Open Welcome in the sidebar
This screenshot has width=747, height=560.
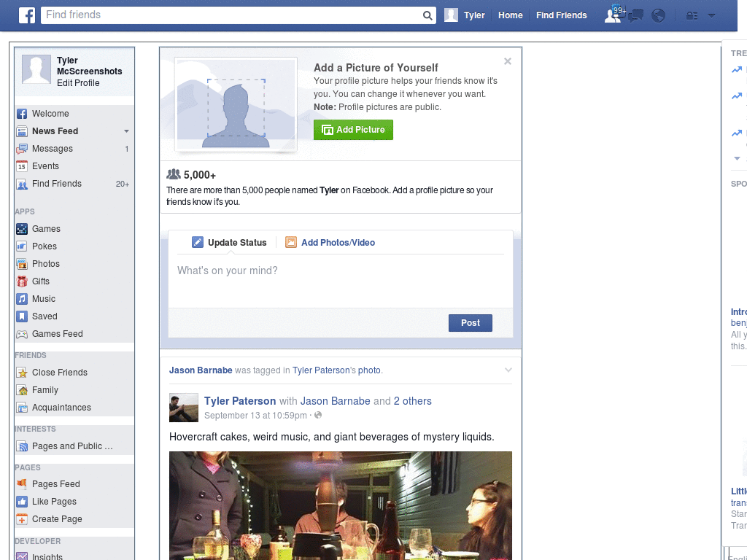50,113
